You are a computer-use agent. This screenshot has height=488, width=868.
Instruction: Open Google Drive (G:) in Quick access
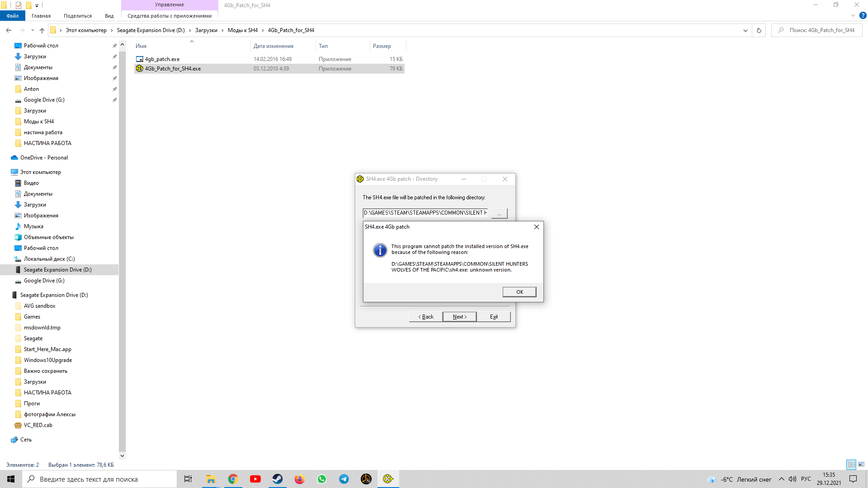click(44, 100)
